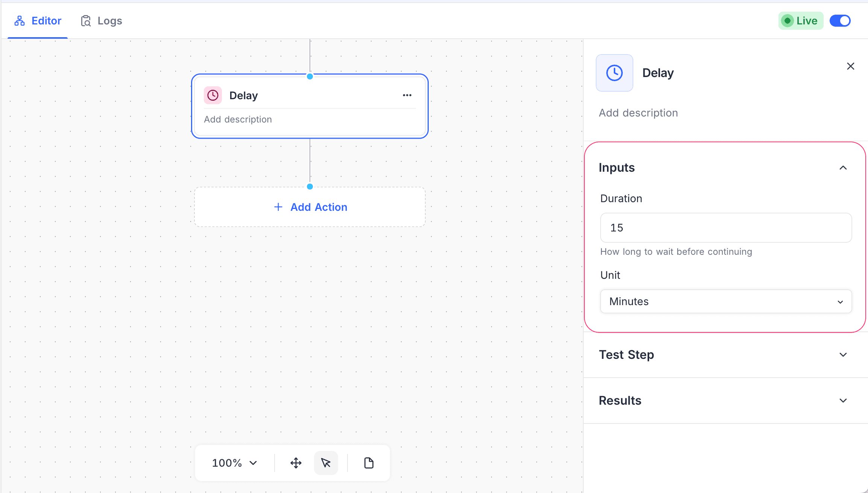
Task: Select the pan tool in the bottom toolbar
Action: 296,463
